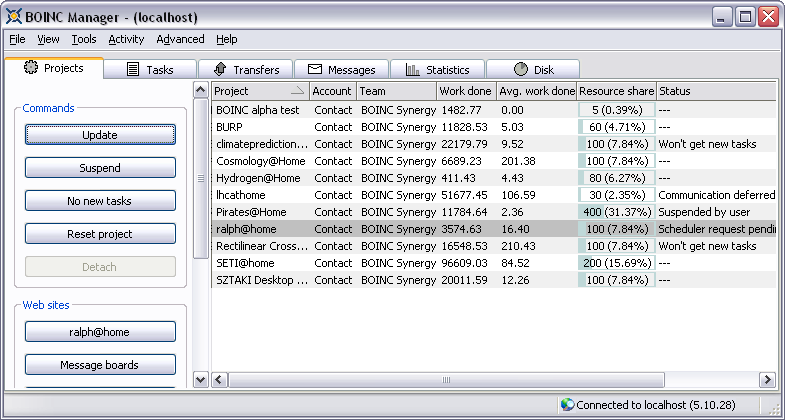Select the Hydrogen@Home project row
Image resolution: width=785 pixels, height=420 pixels.
coord(494,178)
